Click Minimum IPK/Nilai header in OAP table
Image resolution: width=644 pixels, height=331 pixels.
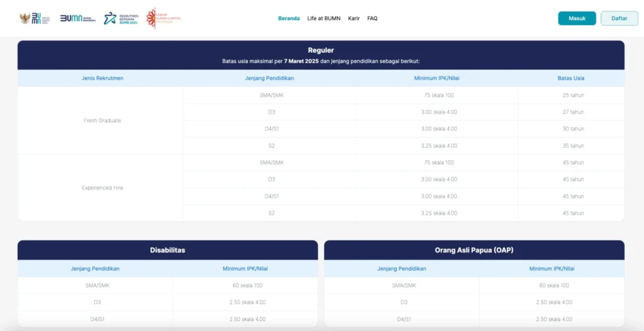552,269
